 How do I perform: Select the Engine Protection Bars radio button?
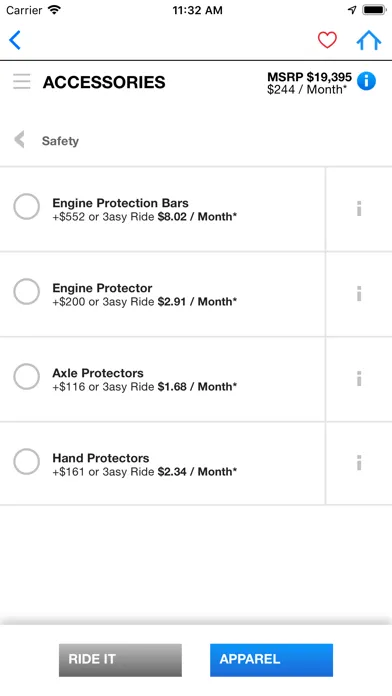pos(27,206)
